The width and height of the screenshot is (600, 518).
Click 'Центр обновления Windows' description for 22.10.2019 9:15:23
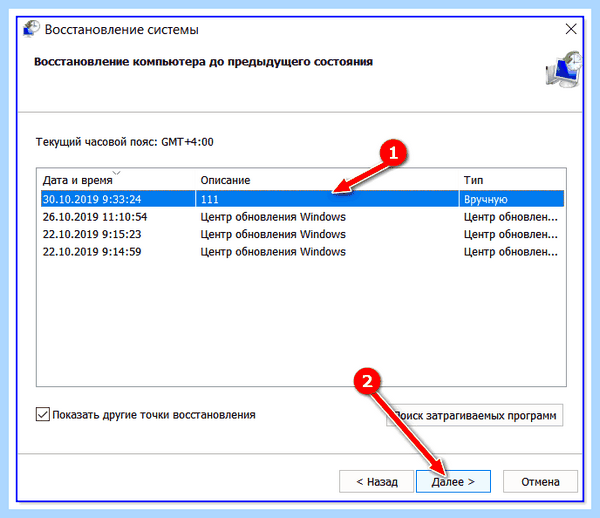pyautogui.click(x=273, y=234)
